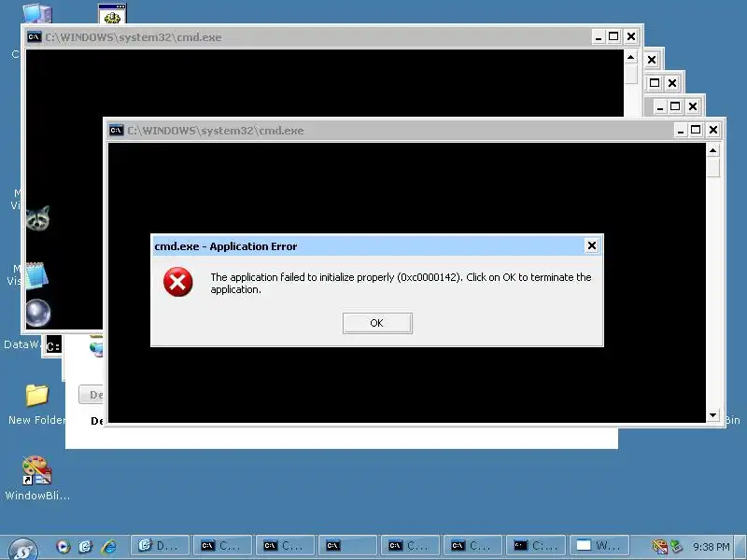Image resolution: width=747 pixels, height=560 pixels.
Task: Switch to the "D..." taskbar button
Action: pos(160,546)
